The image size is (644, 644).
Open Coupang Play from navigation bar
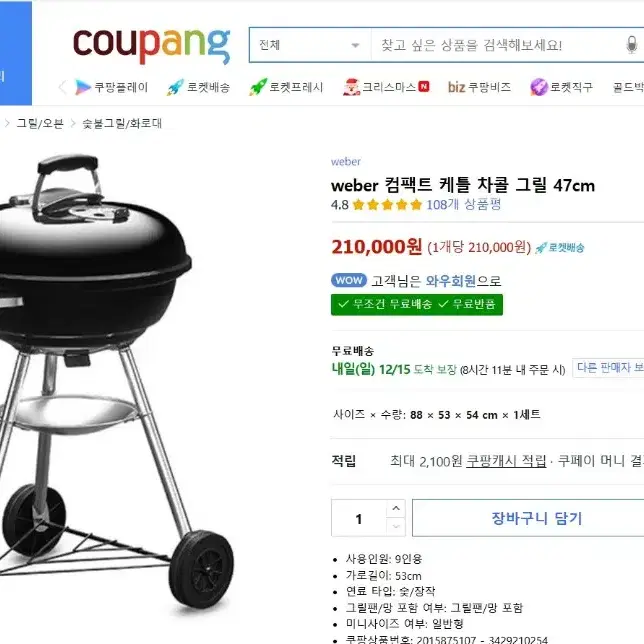click(x=111, y=87)
